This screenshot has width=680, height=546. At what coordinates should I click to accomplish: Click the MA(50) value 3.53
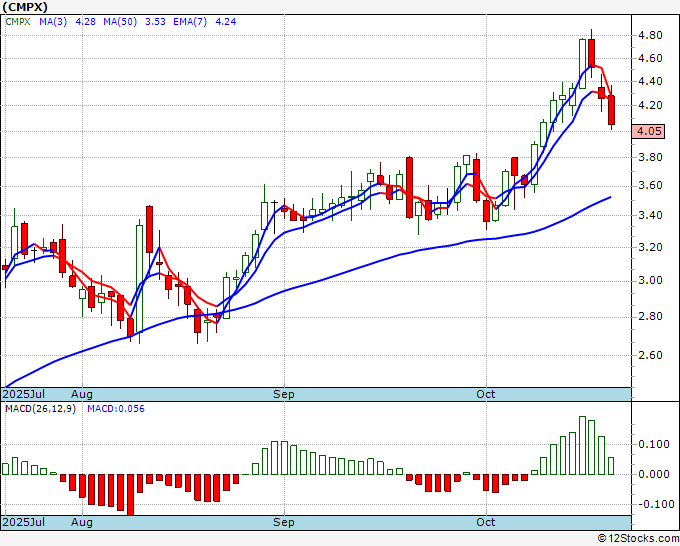(155, 22)
